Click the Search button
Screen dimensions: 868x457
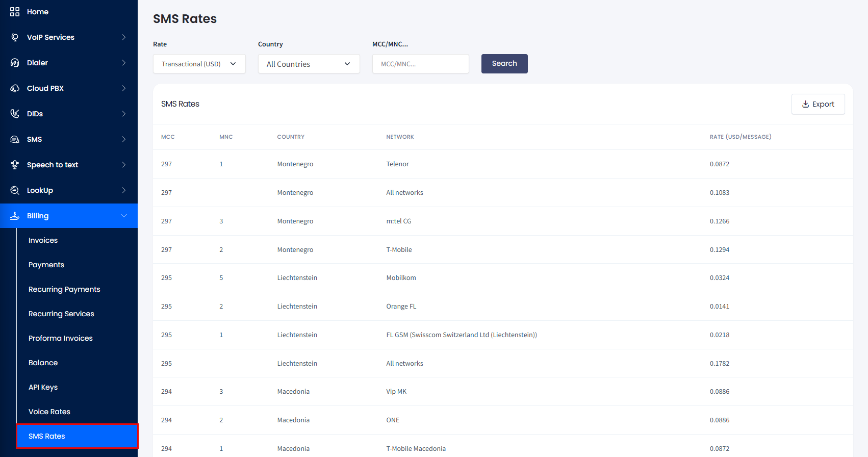pyautogui.click(x=504, y=64)
